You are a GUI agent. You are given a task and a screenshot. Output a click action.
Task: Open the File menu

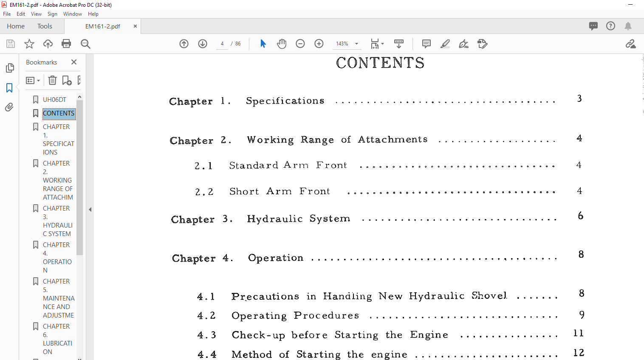coord(7,14)
